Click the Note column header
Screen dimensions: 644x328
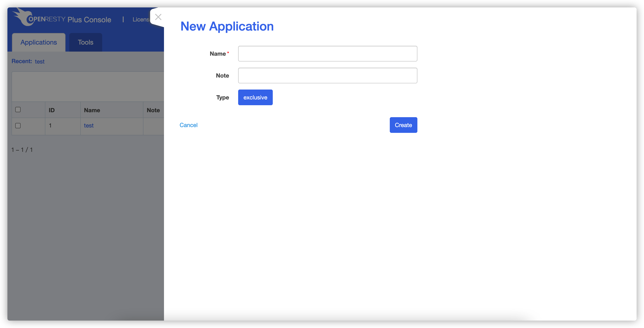tap(153, 110)
